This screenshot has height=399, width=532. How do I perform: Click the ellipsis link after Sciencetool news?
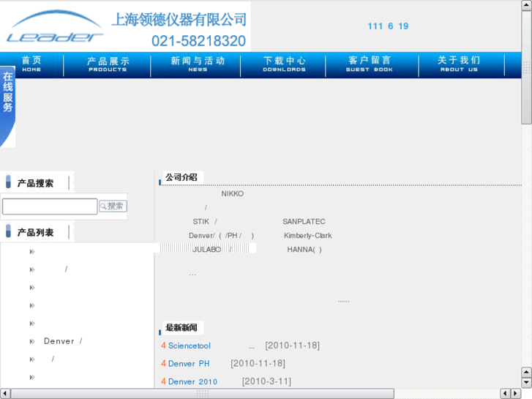[x=252, y=347]
